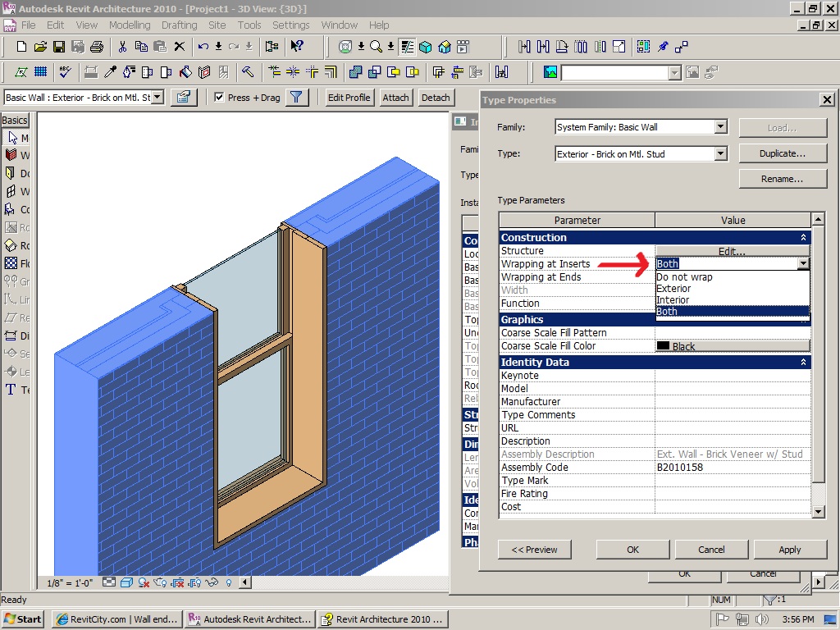Viewport: 840px width, 630px height.
Task: Toggle the Press + Drag checkbox
Action: coord(219,98)
